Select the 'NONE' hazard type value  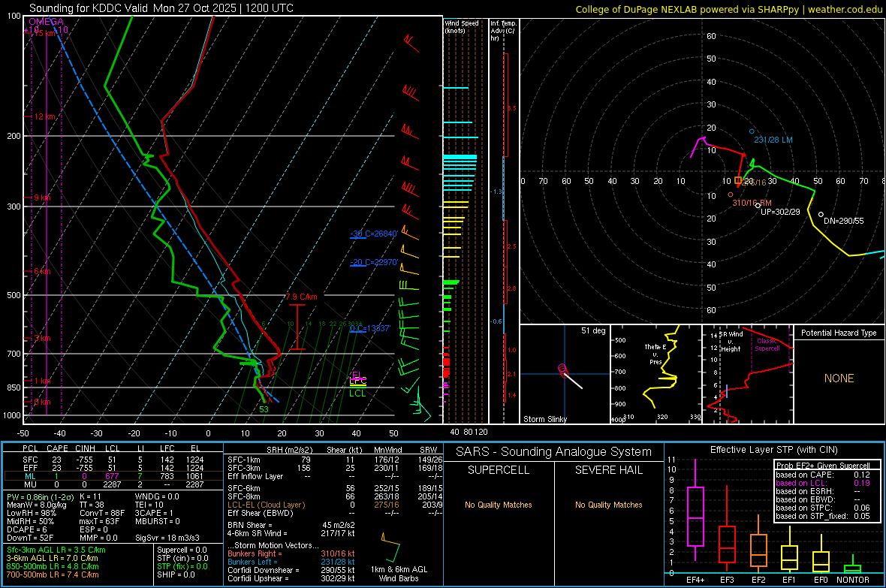(x=839, y=378)
